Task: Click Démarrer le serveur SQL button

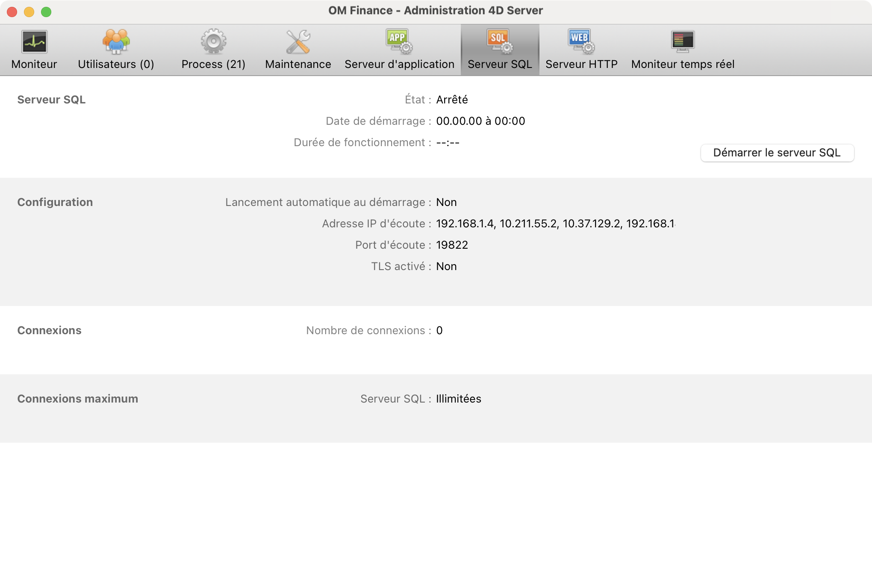Action: click(x=777, y=153)
